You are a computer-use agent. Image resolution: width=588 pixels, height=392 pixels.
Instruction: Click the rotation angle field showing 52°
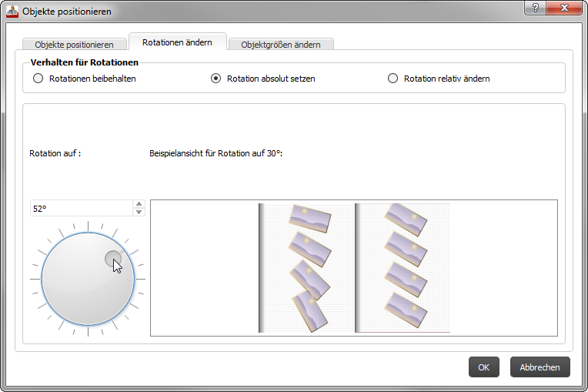pos(81,209)
